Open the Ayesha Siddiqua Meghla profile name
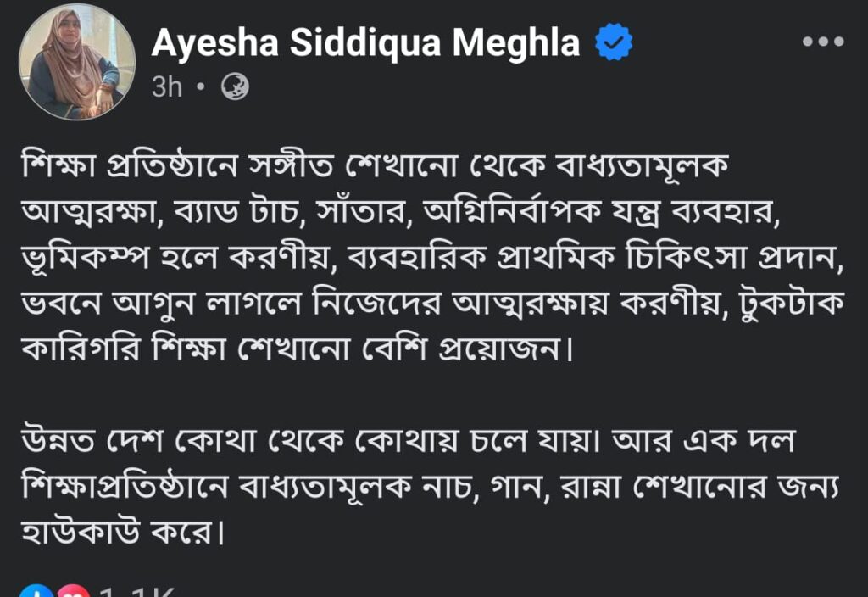Image resolution: width=868 pixels, height=597 pixels. [365, 42]
